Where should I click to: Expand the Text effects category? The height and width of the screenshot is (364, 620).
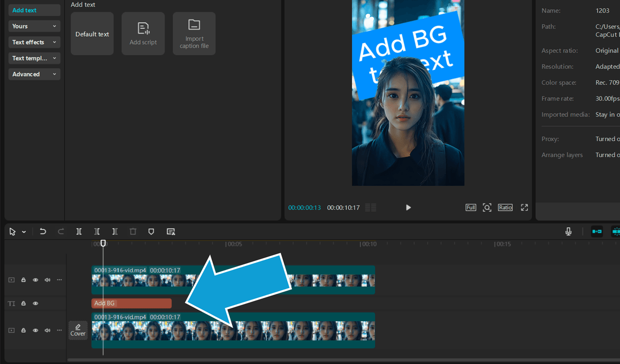(34, 42)
